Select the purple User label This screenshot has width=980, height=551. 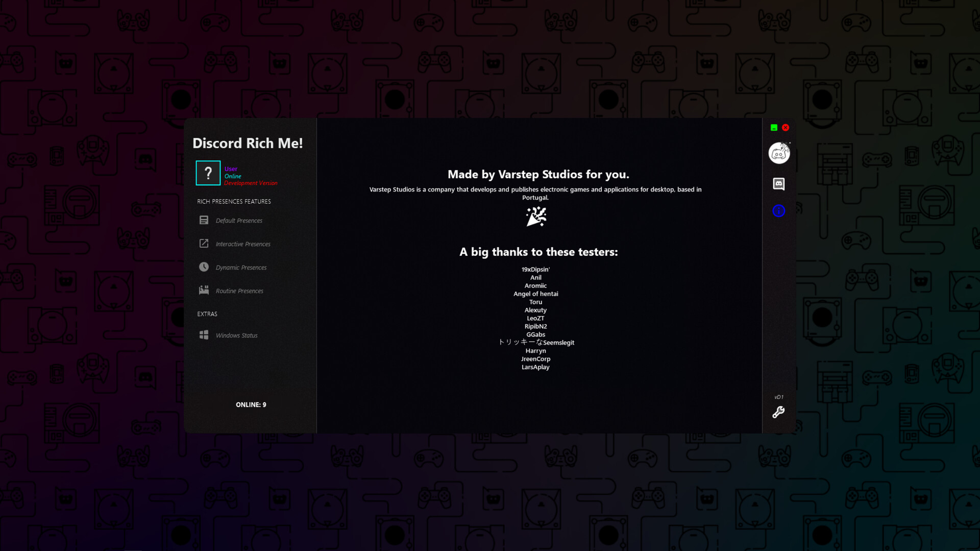pyautogui.click(x=231, y=169)
